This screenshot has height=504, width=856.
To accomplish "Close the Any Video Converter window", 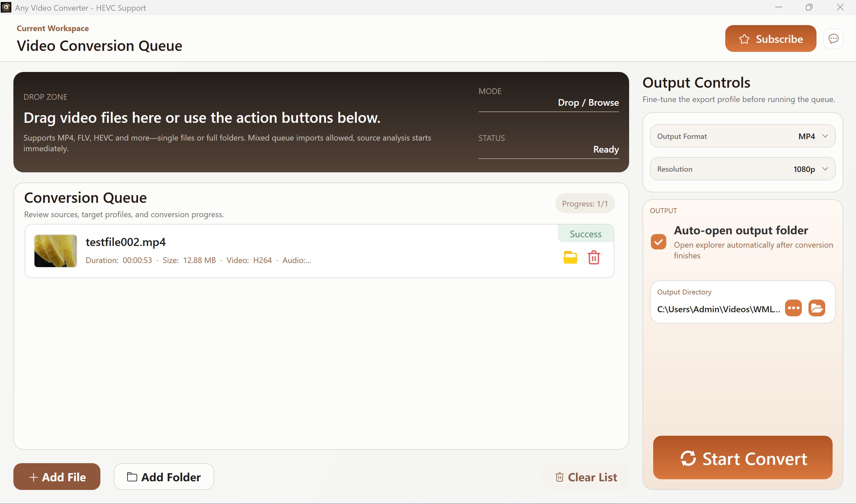I will tap(840, 7).
